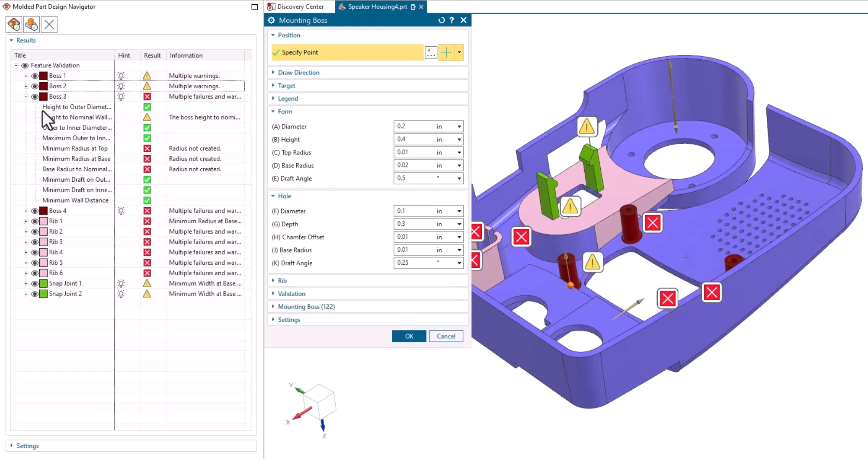868x459 pixels.
Task: Click the OK button
Action: point(408,336)
